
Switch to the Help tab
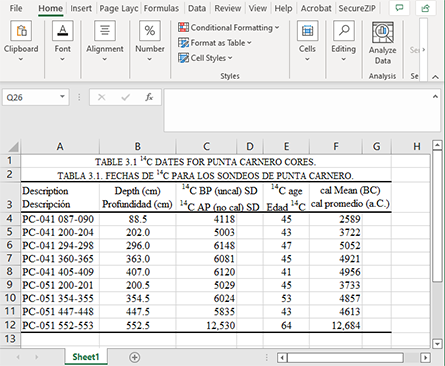283,8
